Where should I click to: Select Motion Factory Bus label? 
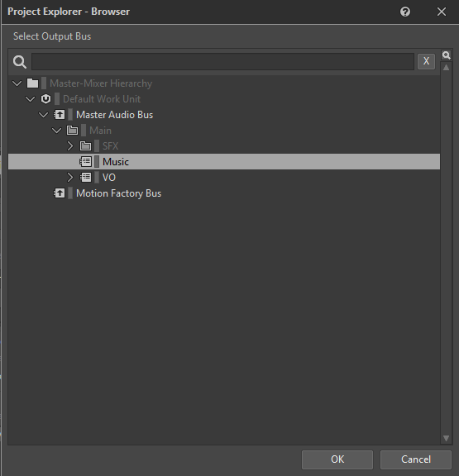[x=119, y=193]
